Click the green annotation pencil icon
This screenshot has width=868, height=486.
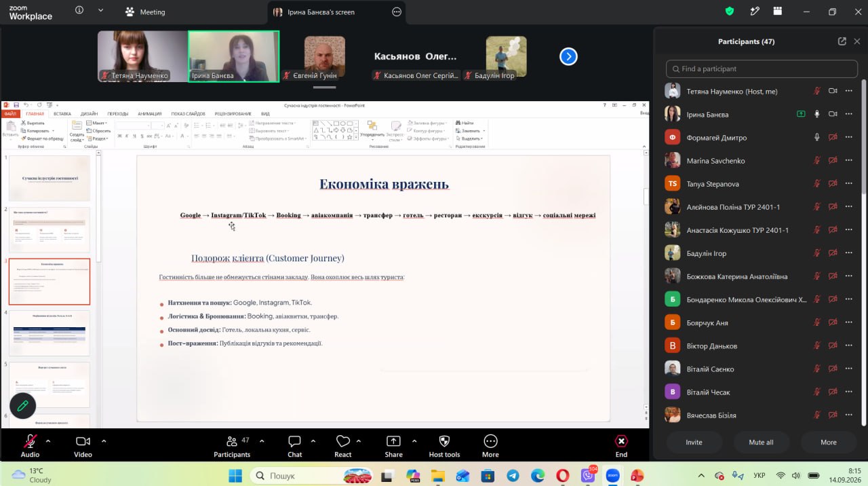(22, 405)
